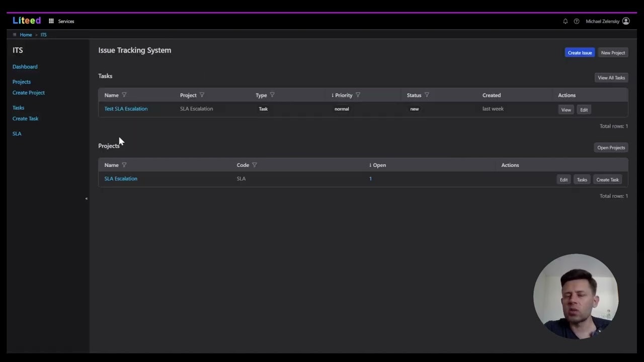
Task: Open the filter on the Code column
Action: (x=254, y=165)
